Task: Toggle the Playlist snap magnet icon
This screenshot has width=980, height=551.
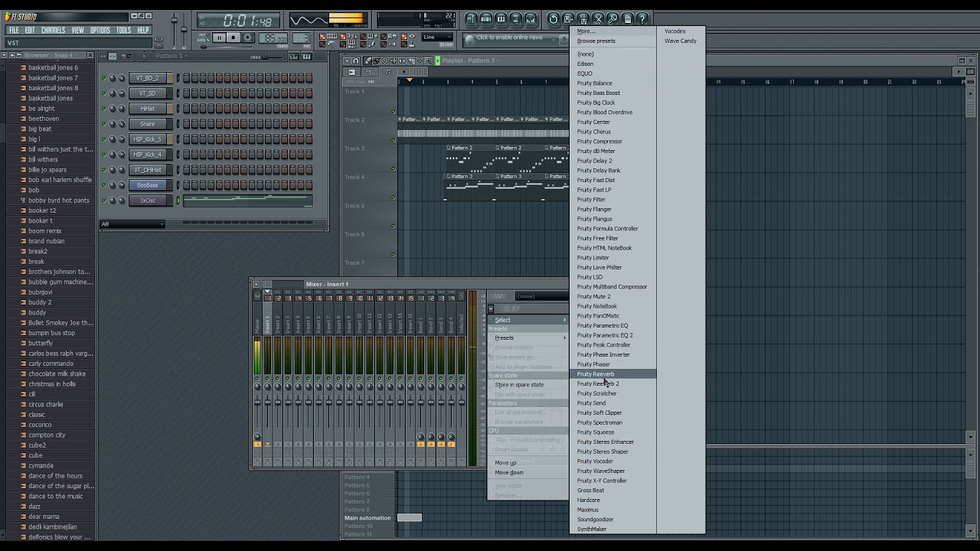Action: (x=356, y=60)
